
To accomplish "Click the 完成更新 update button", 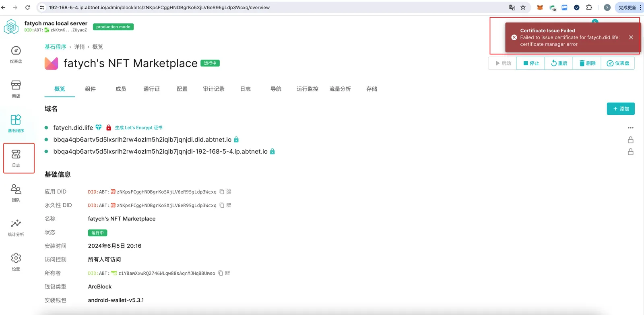I will (x=627, y=8).
